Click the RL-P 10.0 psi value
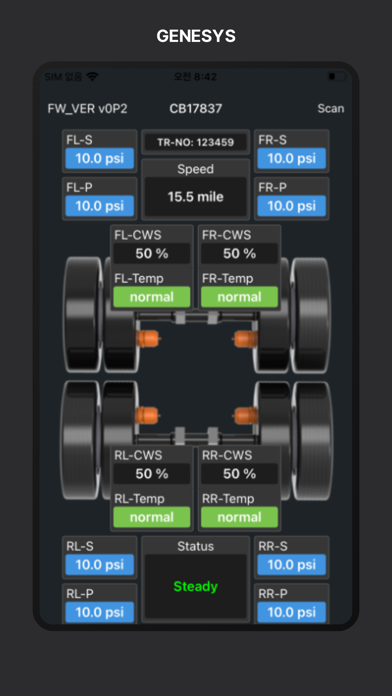 99,612
